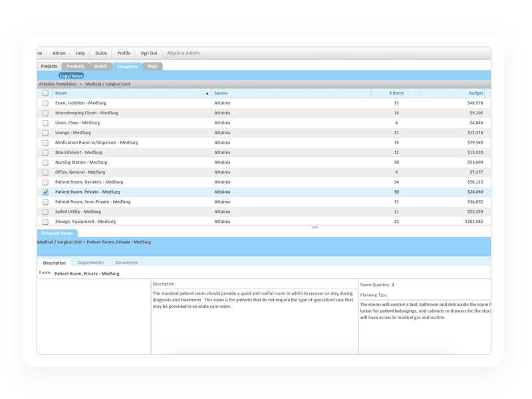
Task: Check the Storage, Equipment - MedSurg row
Action: (45, 221)
